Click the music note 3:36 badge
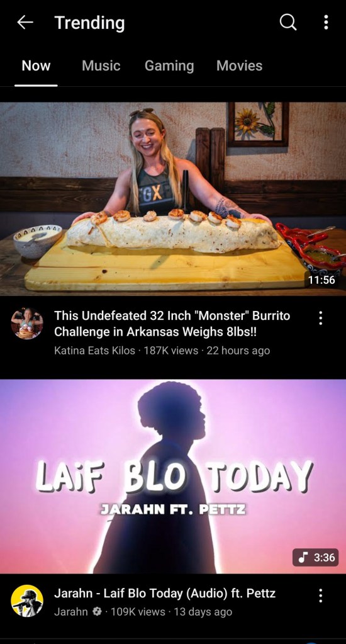 tap(316, 557)
